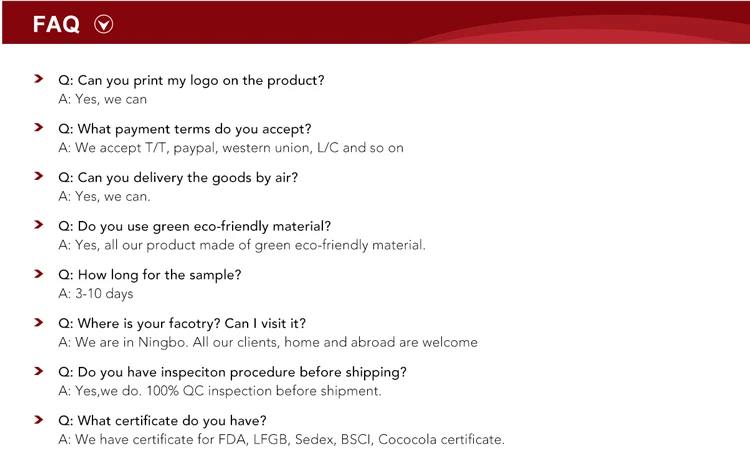Select the red arrow bullet for the air delivery question
Viewport: 750px width, 457px height.
[38, 176]
